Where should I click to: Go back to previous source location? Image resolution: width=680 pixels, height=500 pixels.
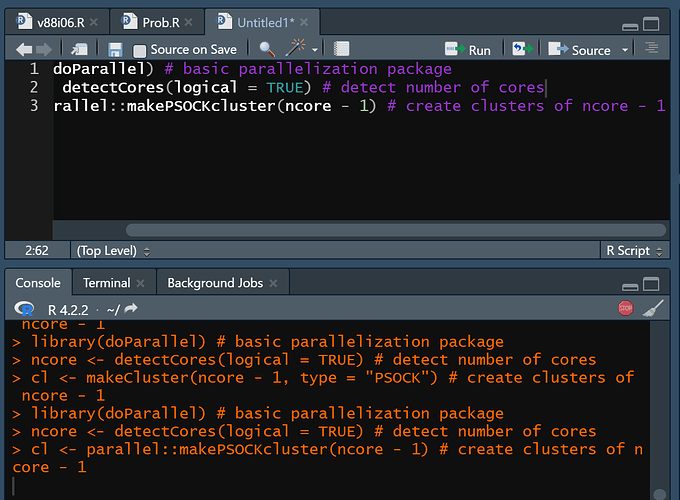[x=24, y=49]
